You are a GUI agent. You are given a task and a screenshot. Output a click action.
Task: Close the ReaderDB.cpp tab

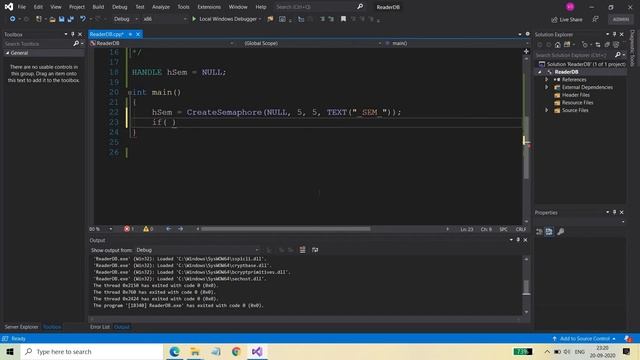click(x=138, y=34)
